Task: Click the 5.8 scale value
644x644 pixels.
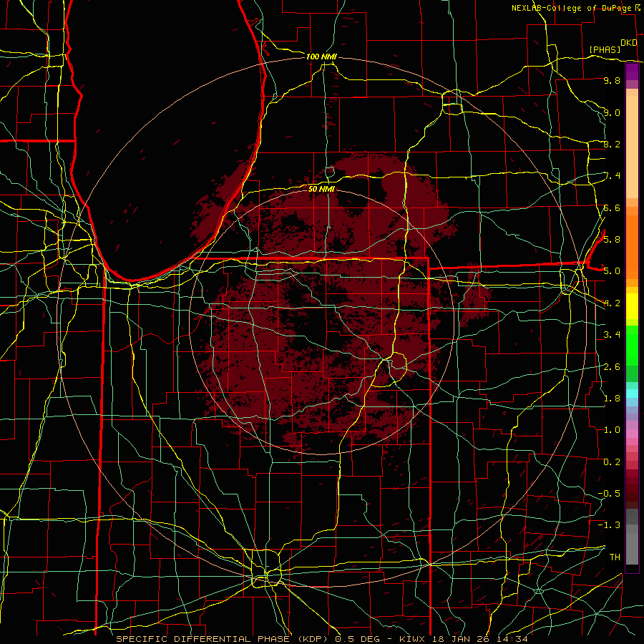Action: pos(612,240)
